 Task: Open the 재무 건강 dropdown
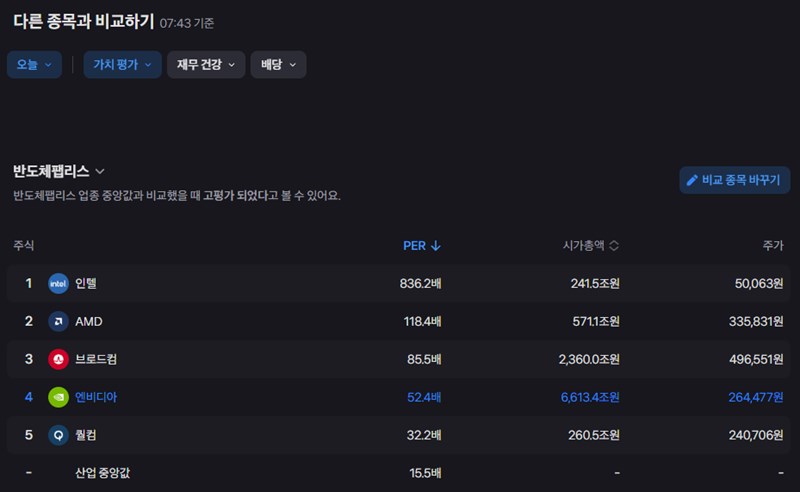[206, 65]
